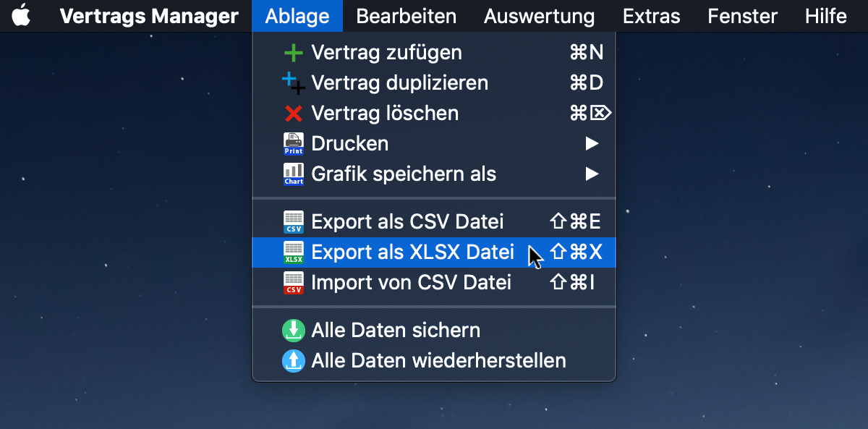Screen dimensions: 868x429
Task: Click the blue upload restore icon
Action: pyautogui.click(x=293, y=360)
